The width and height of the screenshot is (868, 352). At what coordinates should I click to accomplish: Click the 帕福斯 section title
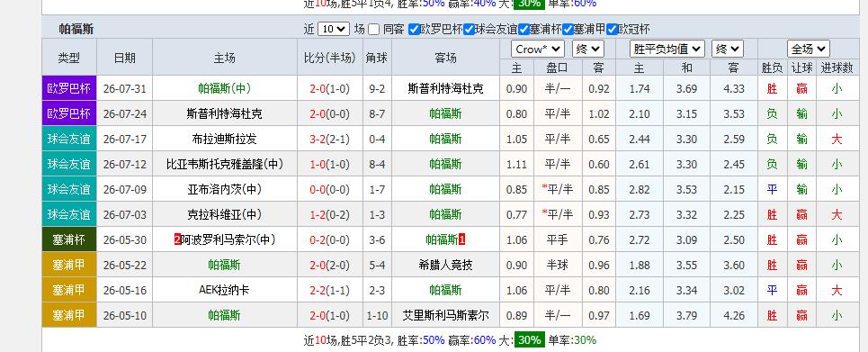click(76, 30)
